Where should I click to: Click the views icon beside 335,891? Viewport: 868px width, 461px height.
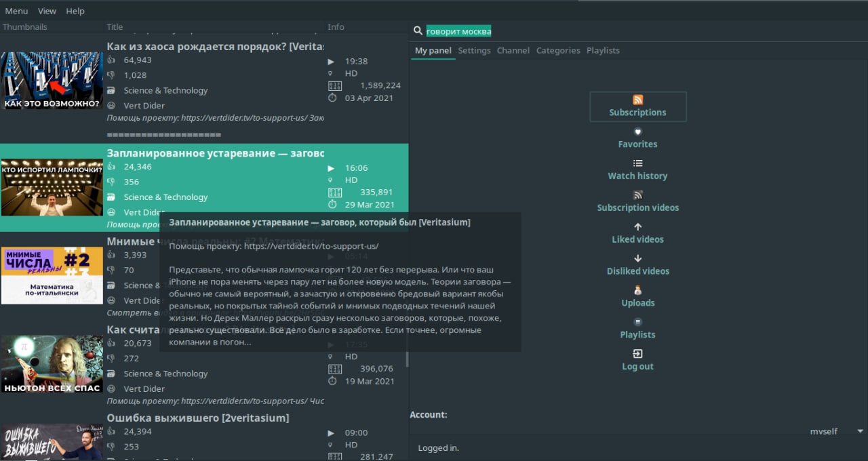334,193
